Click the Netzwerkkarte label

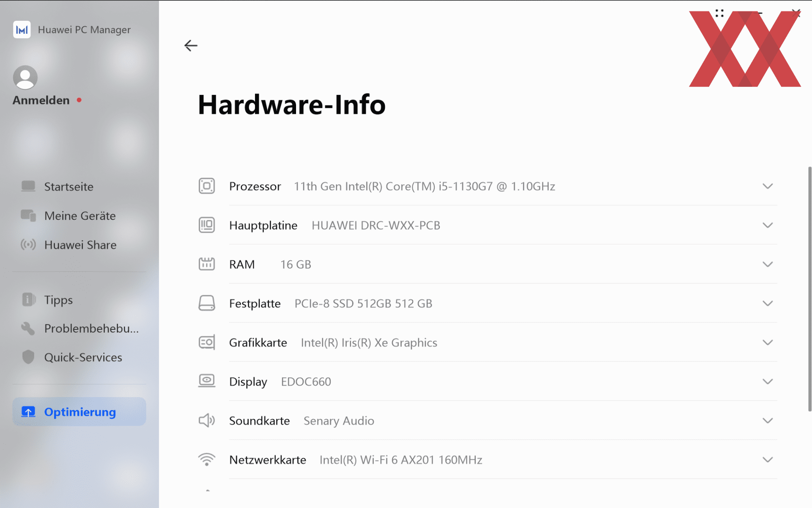click(267, 460)
